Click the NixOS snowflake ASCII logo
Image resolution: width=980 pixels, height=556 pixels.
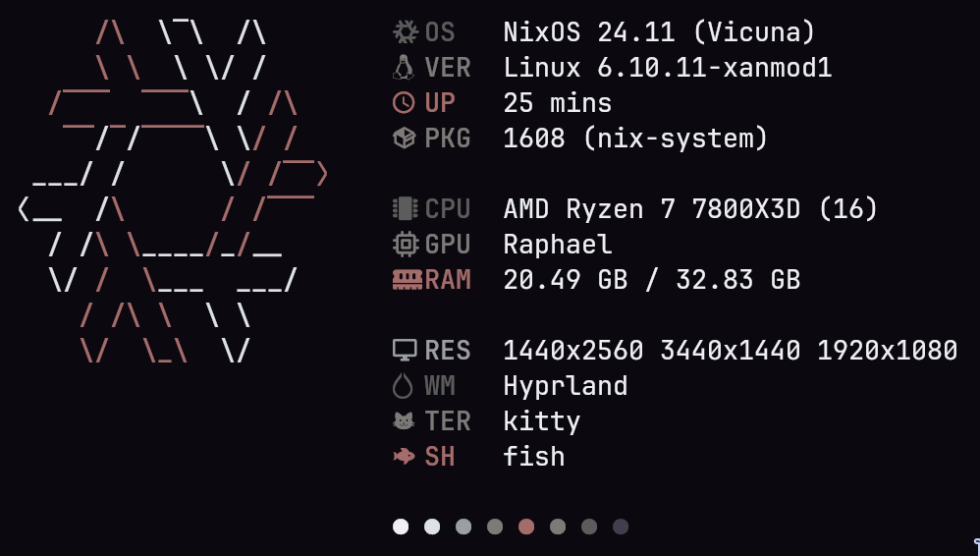[173, 191]
